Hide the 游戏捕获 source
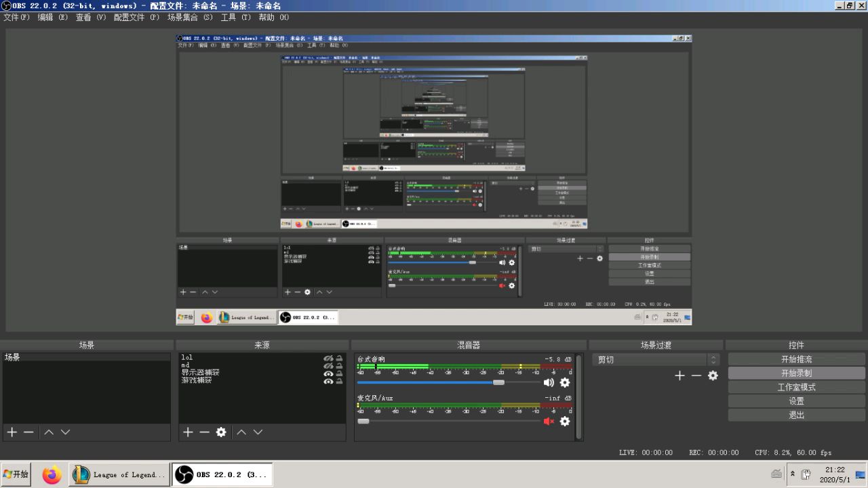The width and height of the screenshot is (868, 488). coord(328,381)
